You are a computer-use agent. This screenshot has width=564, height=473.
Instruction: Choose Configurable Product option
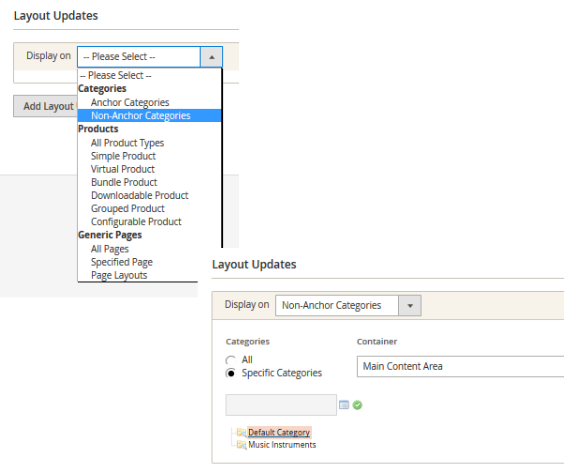coord(149,222)
